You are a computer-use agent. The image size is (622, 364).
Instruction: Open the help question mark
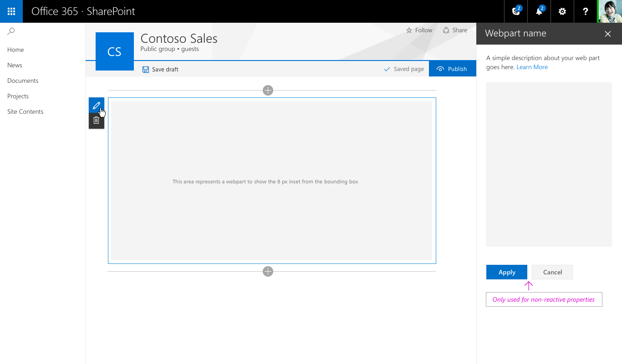[586, 11]
